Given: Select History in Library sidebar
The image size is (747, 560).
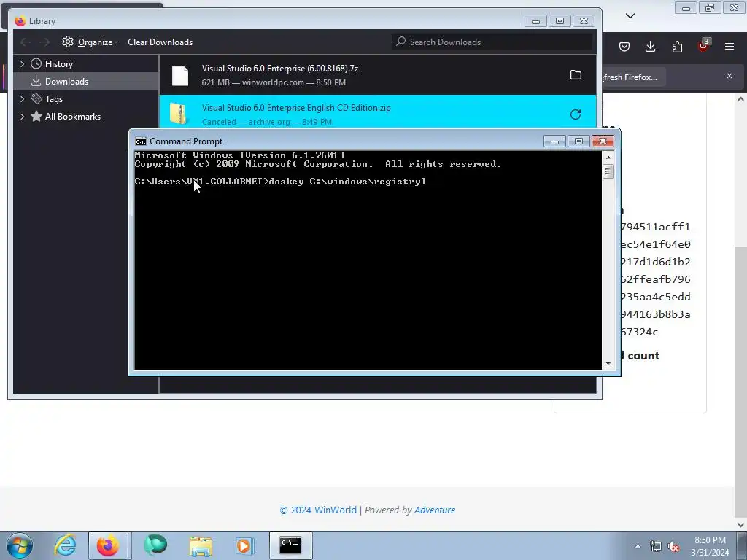Looking at the screenshot, I should point(58,64).
